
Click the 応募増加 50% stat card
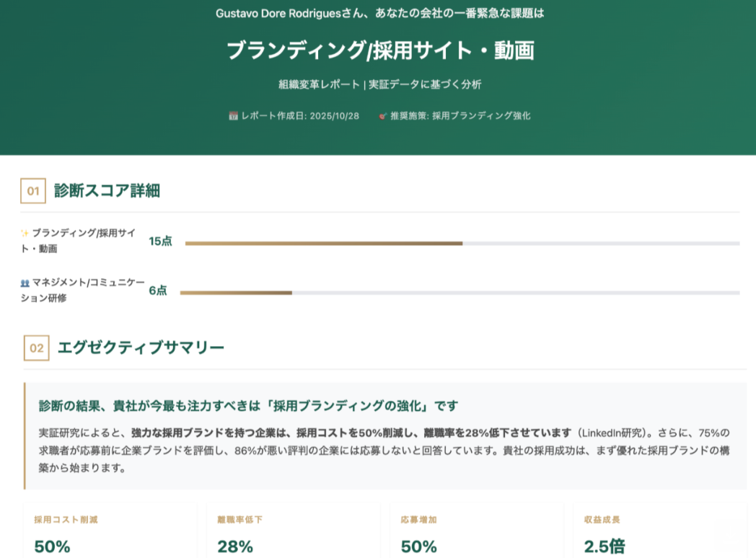pos(476,531)
